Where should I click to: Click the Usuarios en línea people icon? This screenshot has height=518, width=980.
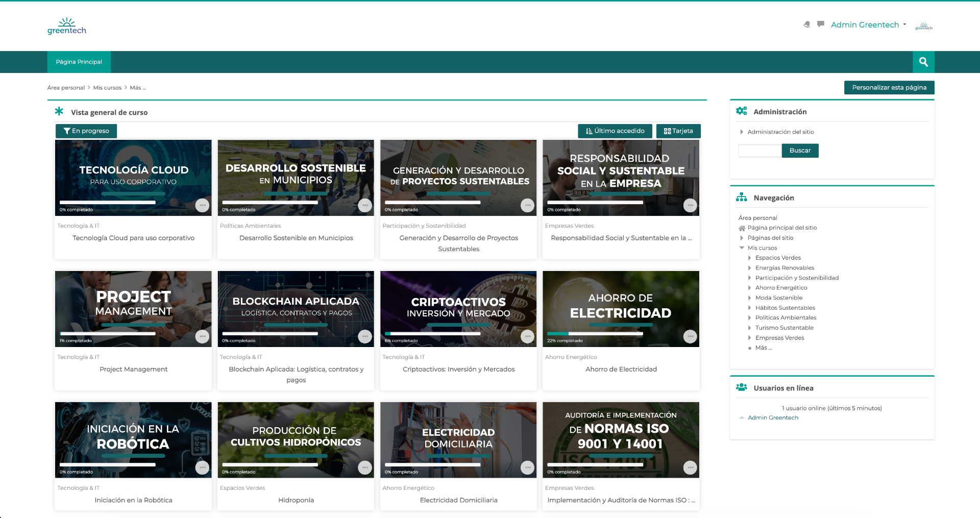click(x=742, y=387)
